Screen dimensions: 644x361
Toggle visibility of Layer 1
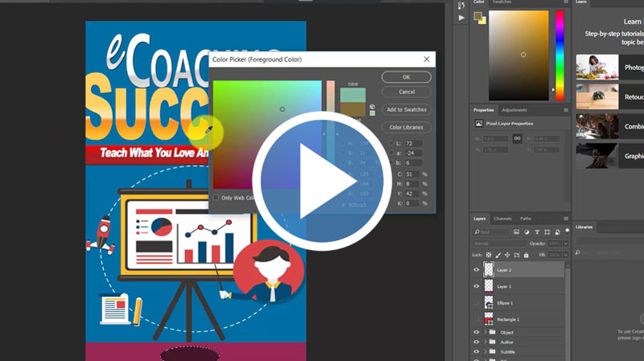pyautogui.click(x=477, y=286)
